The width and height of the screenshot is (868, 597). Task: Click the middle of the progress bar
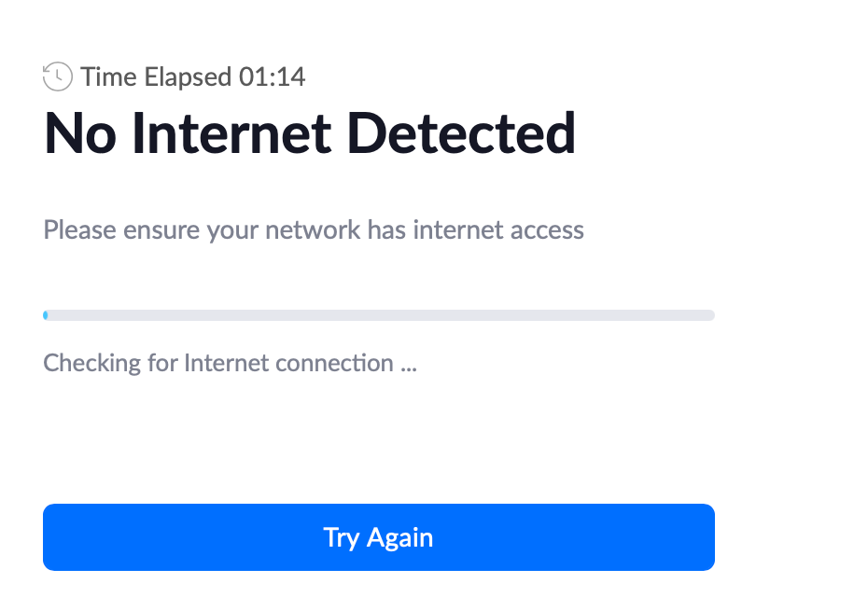click(x=379, y=315)
